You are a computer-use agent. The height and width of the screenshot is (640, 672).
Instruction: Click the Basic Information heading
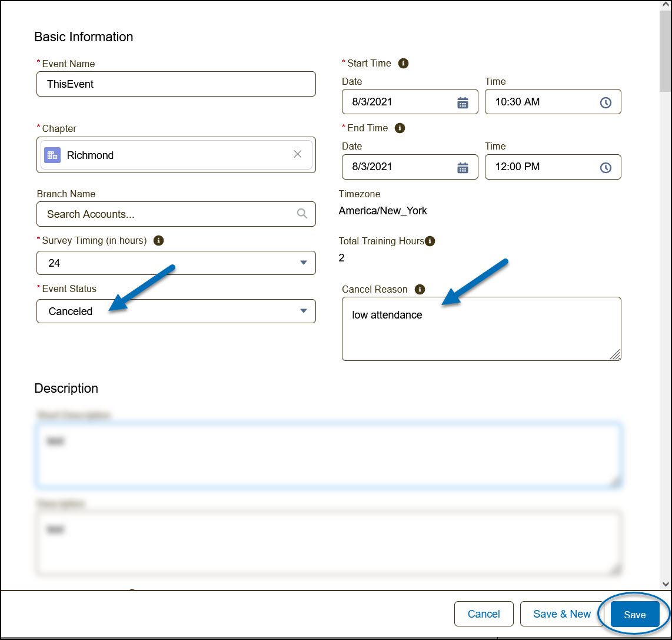pos(84,37)
